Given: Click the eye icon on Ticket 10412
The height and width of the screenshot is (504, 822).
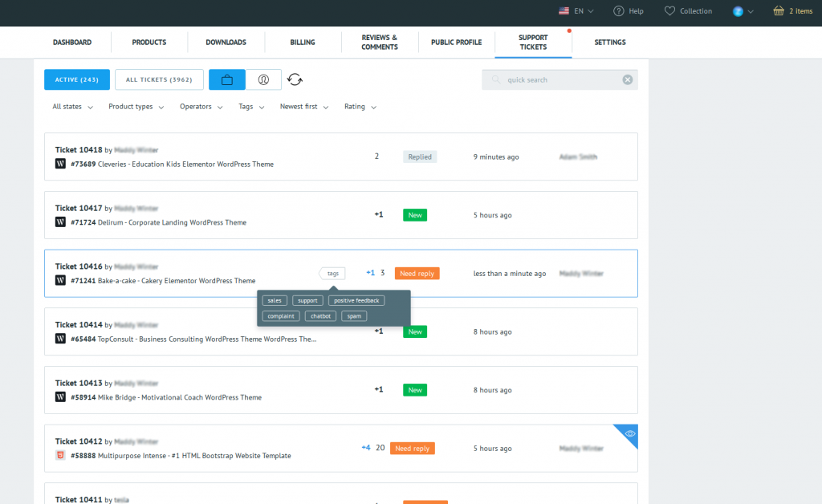Looking at the screenshot, I should pos(630,433).
